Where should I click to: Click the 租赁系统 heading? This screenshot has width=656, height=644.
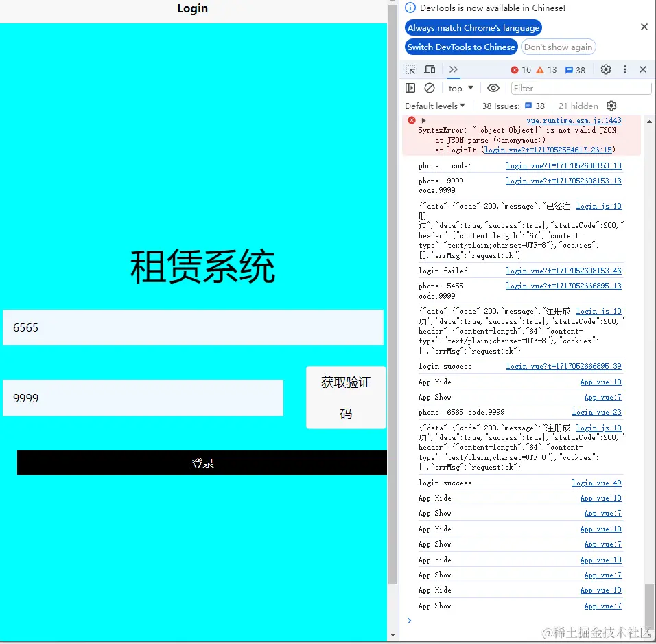pyautogui.click(x=203, y=266)
